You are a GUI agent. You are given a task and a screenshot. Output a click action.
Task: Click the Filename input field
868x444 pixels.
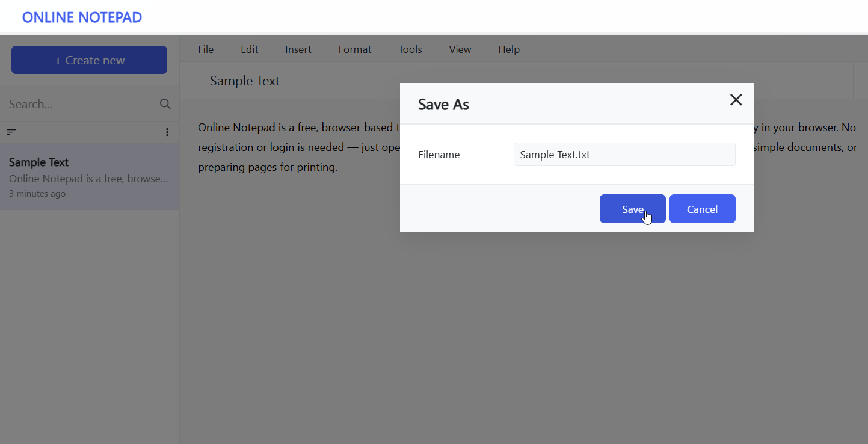[624, 155]
